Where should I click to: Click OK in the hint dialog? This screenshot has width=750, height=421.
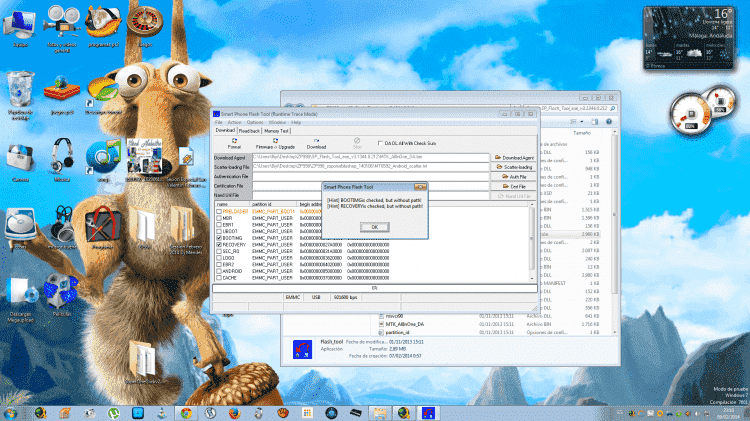click(x=375, y=227)
